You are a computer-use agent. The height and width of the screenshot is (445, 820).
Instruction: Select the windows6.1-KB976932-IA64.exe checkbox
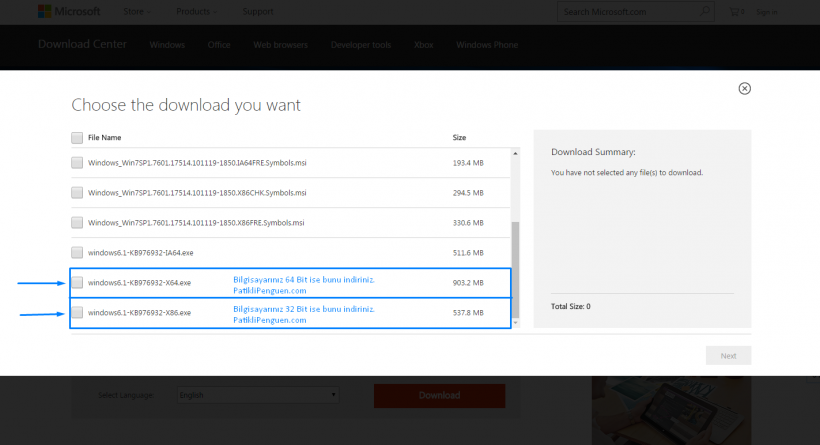(77, 253)
